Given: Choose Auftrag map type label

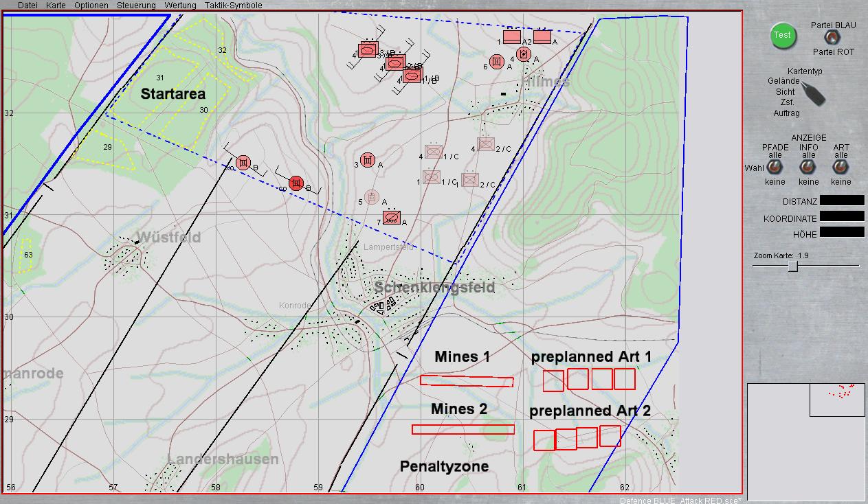Looking at the screenshot, I should [x=786, y=113].
